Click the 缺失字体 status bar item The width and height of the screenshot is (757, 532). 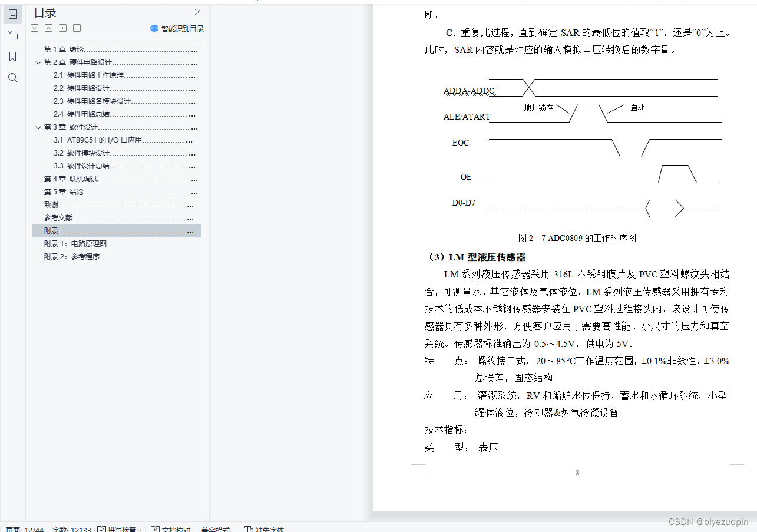264,530
